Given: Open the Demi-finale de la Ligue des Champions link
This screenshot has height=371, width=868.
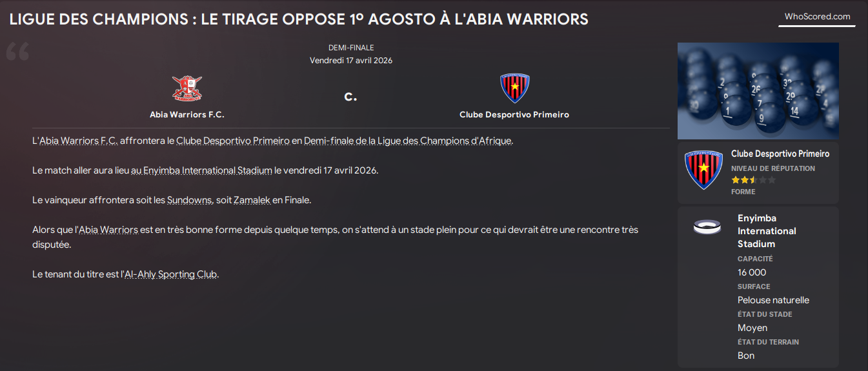Looking at the screenshot, I should coord(408,141).
